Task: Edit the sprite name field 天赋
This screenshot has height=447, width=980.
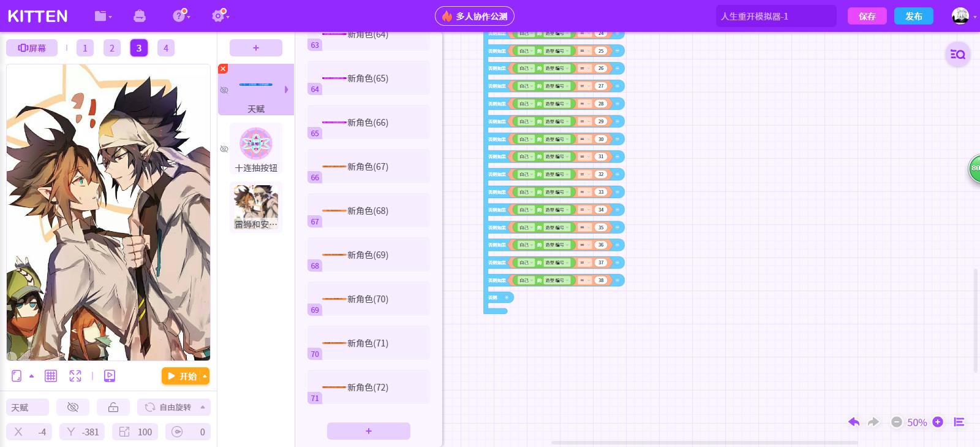Action: click(28, 407)
